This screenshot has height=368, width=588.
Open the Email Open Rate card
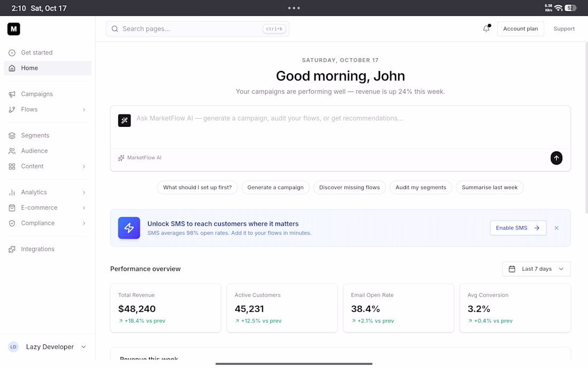399,308
